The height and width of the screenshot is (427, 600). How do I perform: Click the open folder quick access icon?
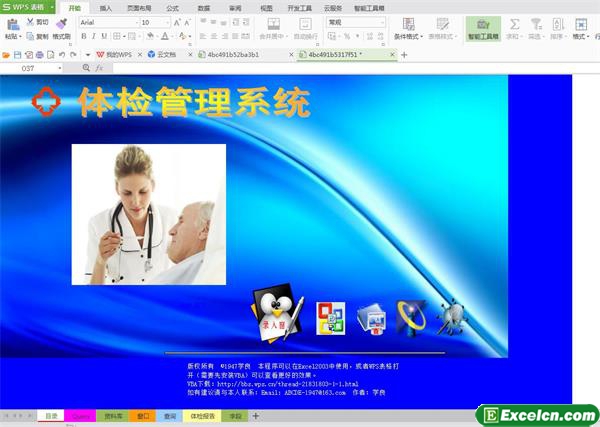6,55
